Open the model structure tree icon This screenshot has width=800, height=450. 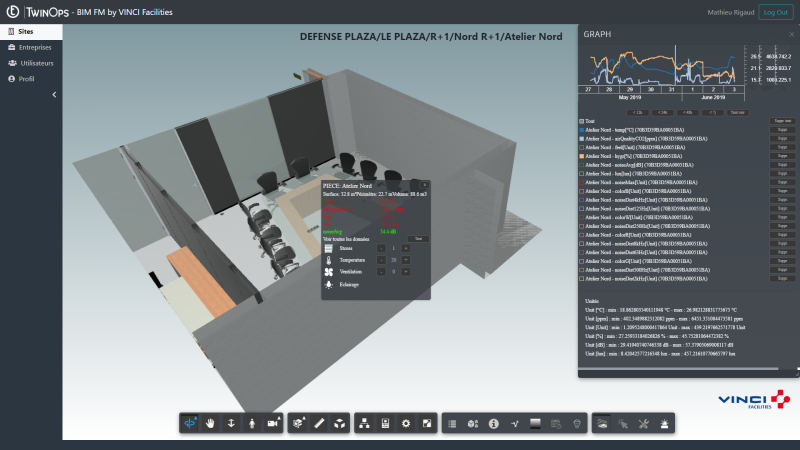(x=364, y=424)
